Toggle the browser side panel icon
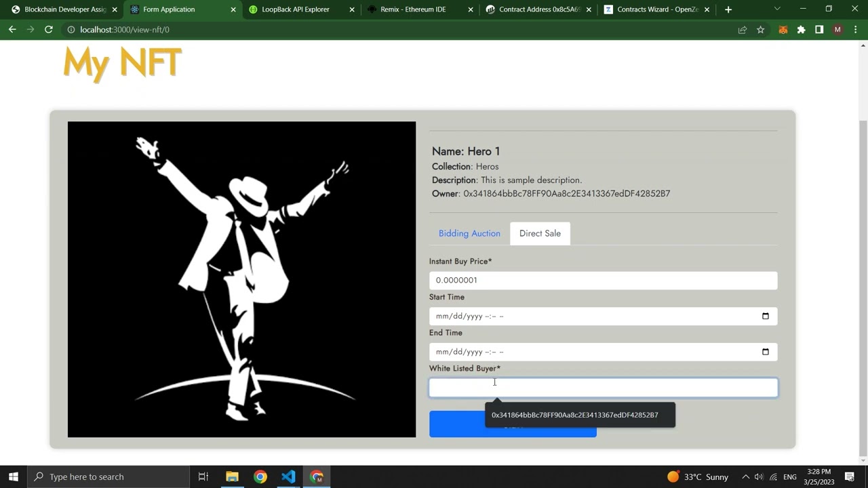The image size is (868, 488). 819,30
